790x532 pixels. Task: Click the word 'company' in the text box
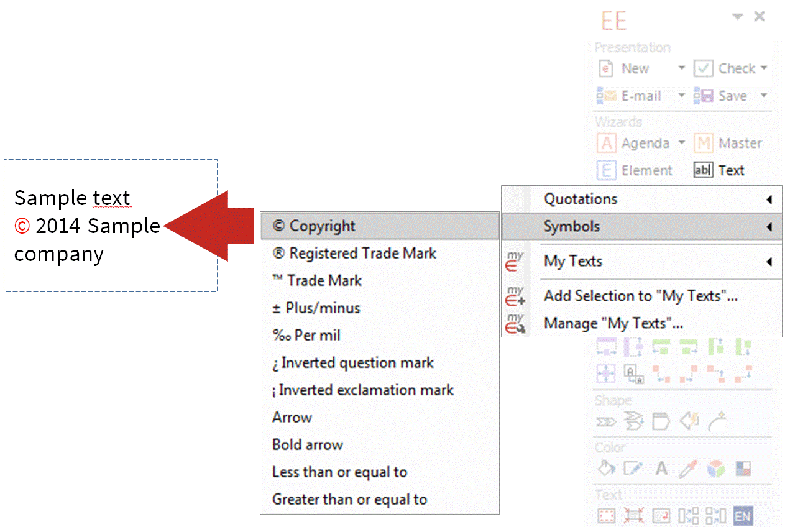59,254
